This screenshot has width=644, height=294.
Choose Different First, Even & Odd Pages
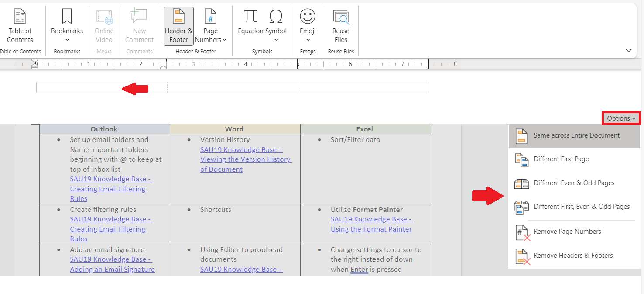tap(574, 207)
